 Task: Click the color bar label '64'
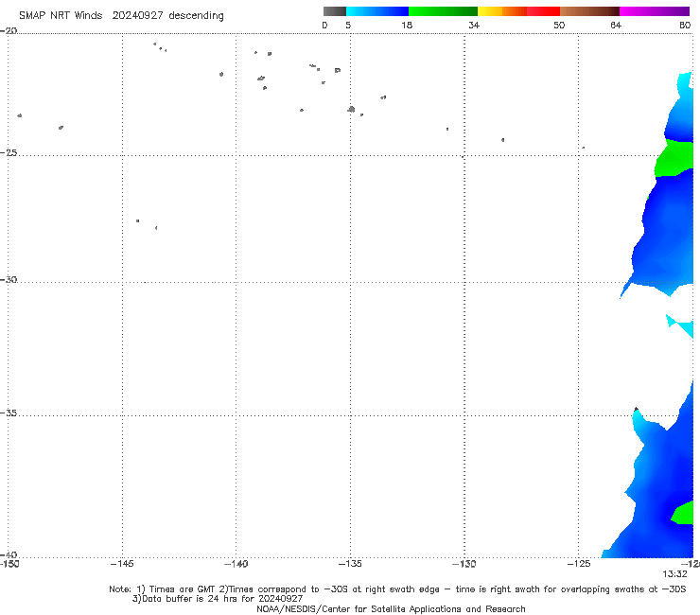[x=616, y=25]
